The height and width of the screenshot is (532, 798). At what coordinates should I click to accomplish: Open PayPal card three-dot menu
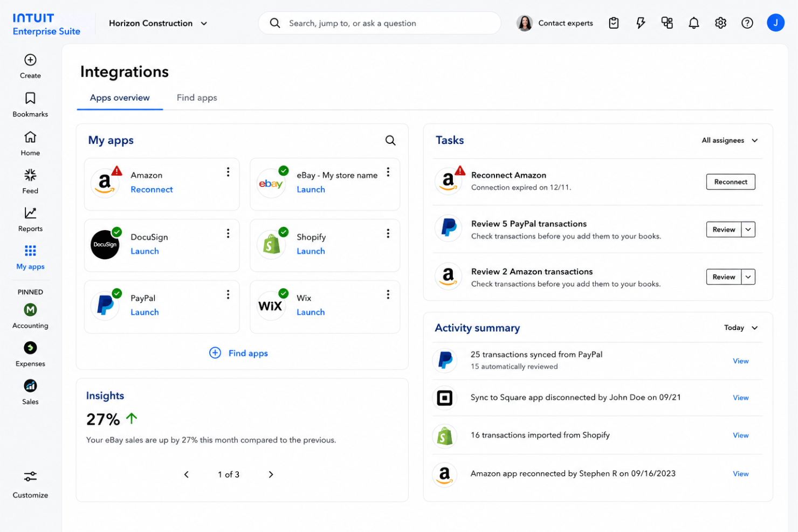click(x=228, y=294)
